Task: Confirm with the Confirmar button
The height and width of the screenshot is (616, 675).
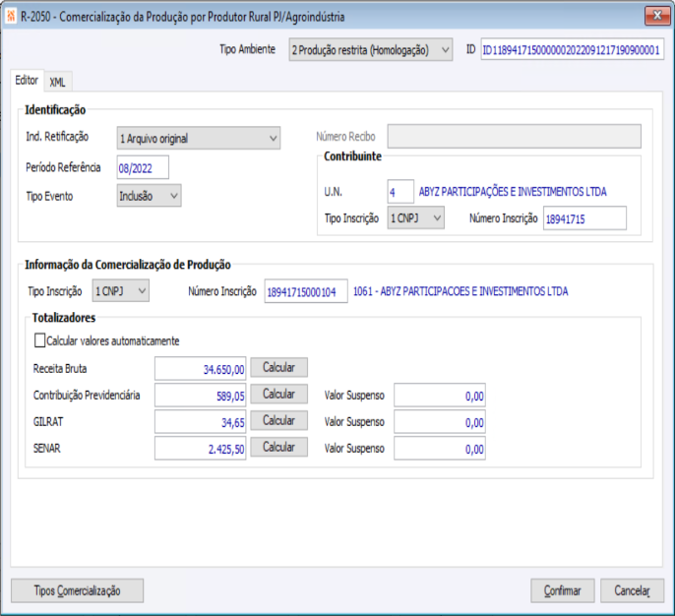Action: click(562, 591)
